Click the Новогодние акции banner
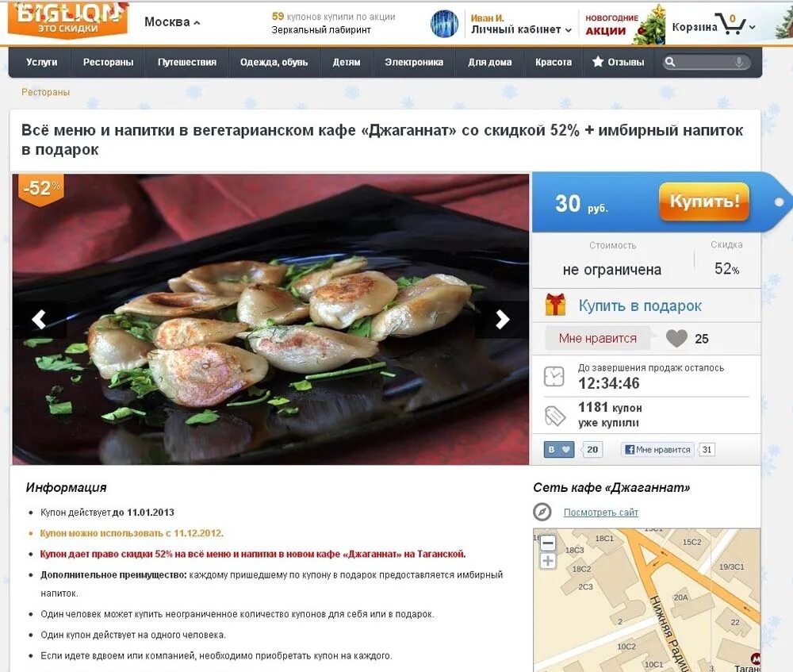 click(x=622, y=25)
